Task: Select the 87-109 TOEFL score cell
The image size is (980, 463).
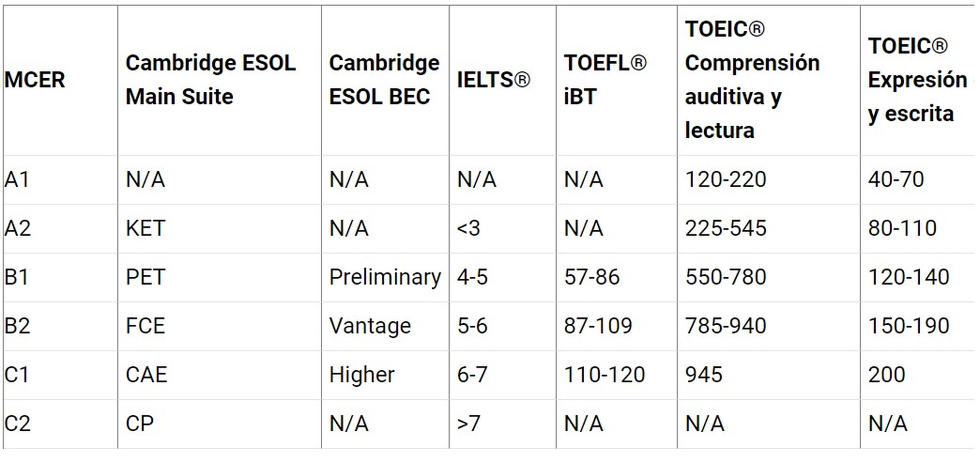Action: tap(598, 326)
